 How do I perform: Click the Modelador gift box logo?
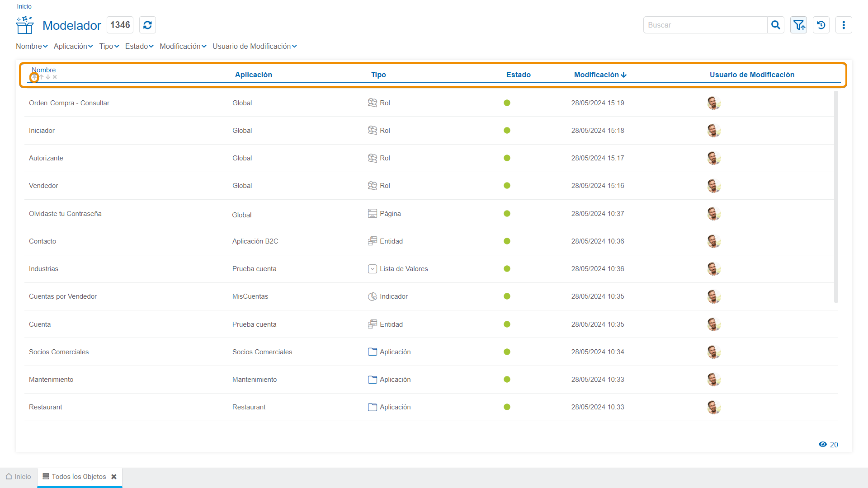tap(25, 25)
